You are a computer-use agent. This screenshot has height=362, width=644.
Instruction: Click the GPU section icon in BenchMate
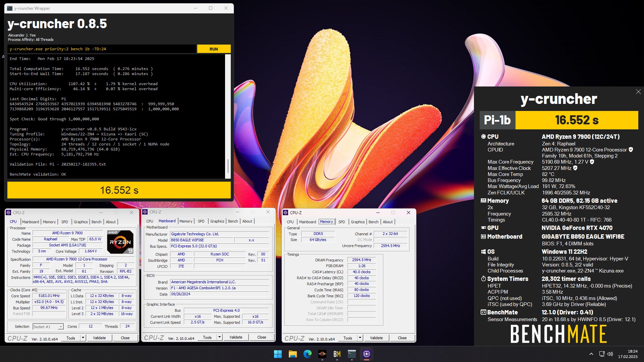coord(483,228)
